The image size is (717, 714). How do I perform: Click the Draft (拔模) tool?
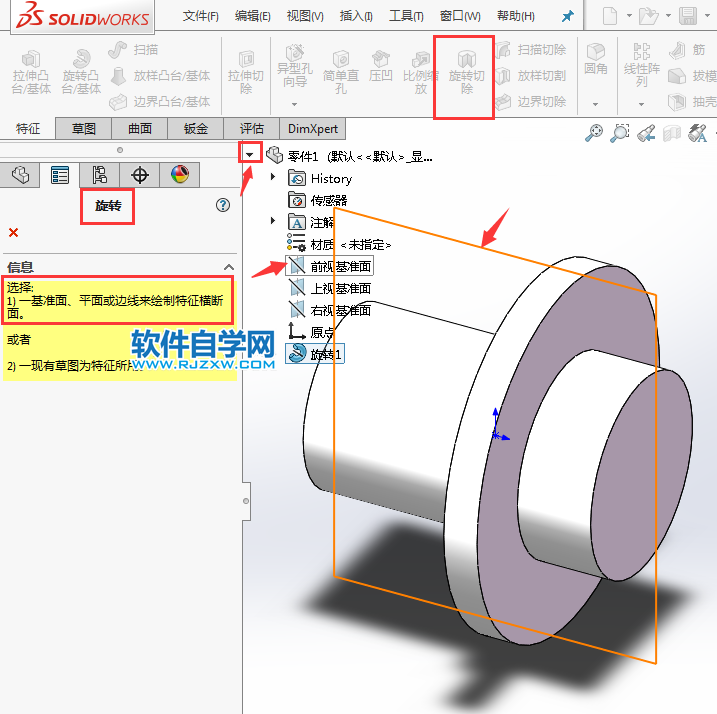692,75
